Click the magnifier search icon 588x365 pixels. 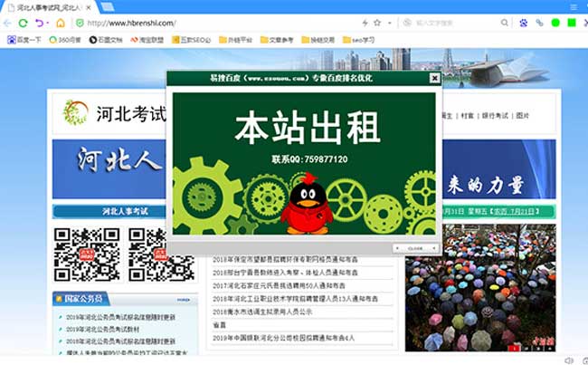tap(505, 24)
